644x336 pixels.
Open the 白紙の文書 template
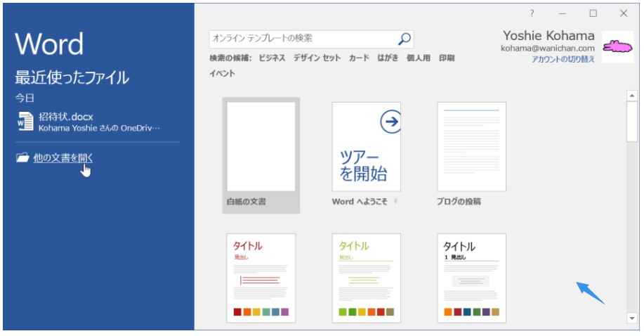261,155
